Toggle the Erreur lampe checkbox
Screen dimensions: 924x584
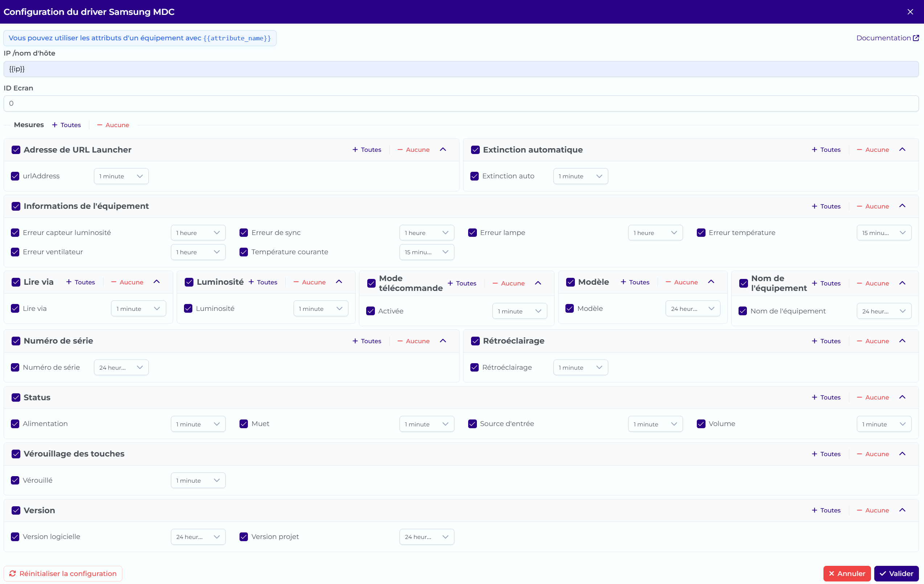coord(473,233)
